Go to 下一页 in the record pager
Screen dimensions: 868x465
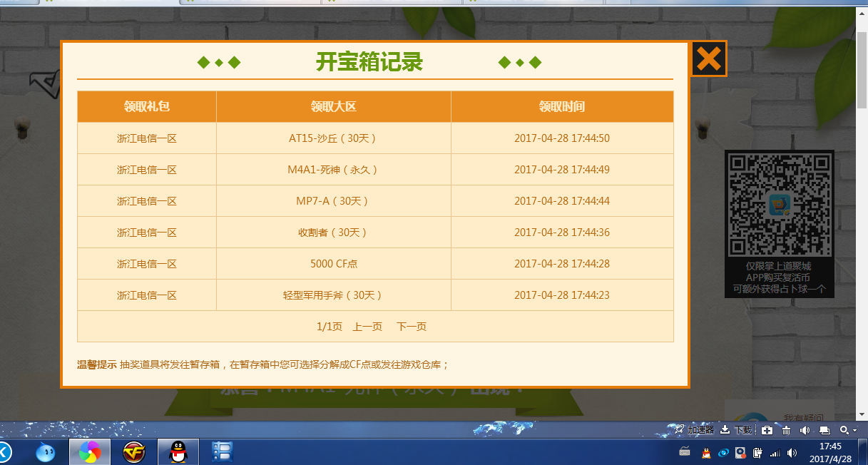pos(412,327)
